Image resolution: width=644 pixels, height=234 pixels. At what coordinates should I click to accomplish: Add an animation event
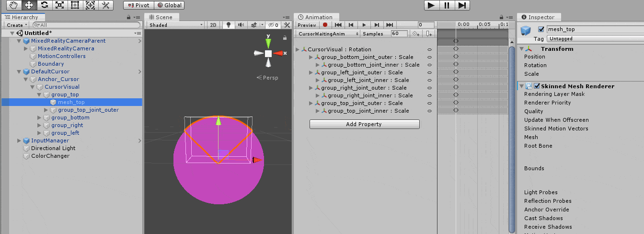click(429, 34)
